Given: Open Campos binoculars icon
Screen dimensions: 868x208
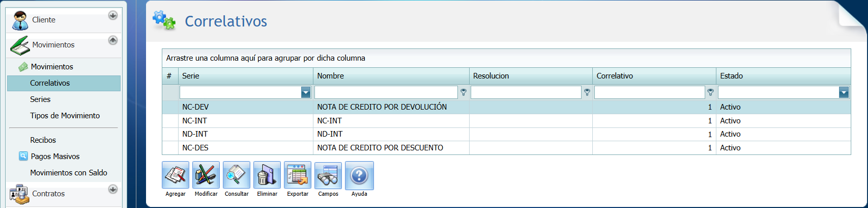Looking at the screenshot, I should point(328,175).
